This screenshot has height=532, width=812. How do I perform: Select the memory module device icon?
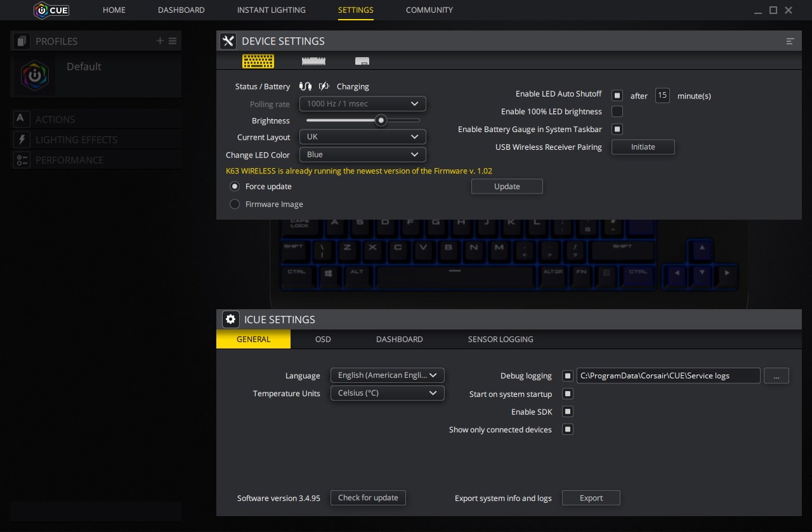coord(313,62)
